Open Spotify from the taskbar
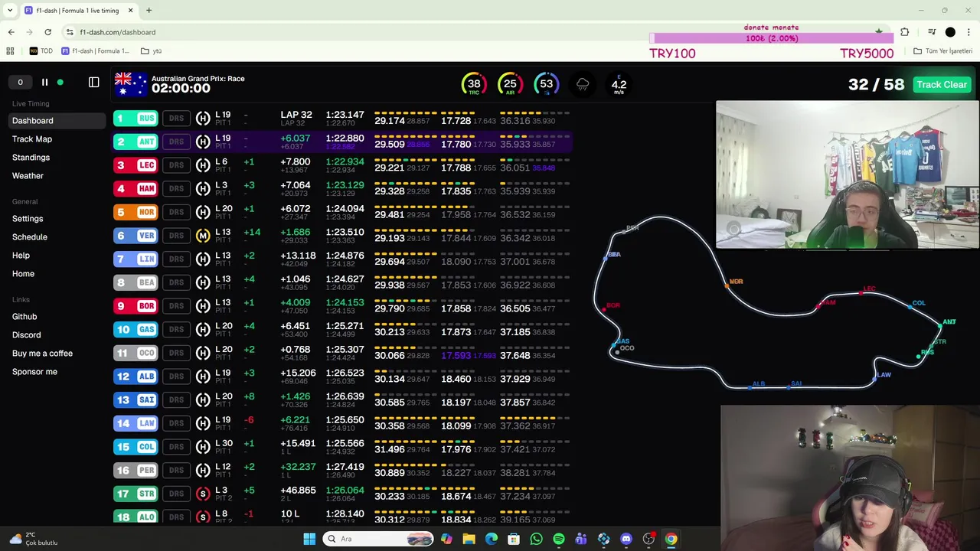Viewport: 980px width, 551px height. (x=559, y=539)
